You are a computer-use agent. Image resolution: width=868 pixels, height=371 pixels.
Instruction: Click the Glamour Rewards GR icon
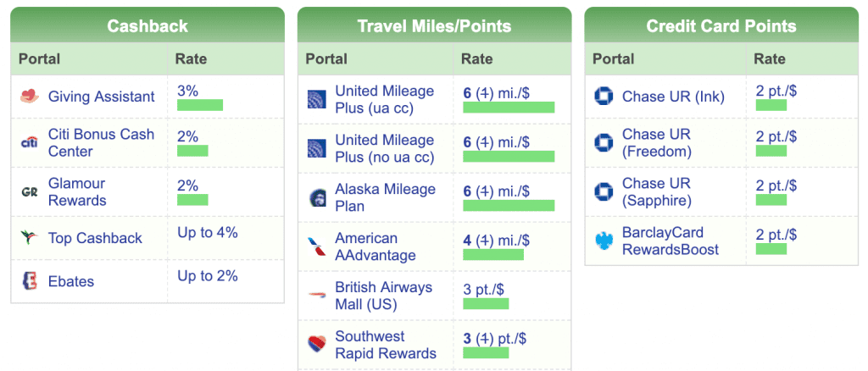pyautogui.click(x=30, y=191)
